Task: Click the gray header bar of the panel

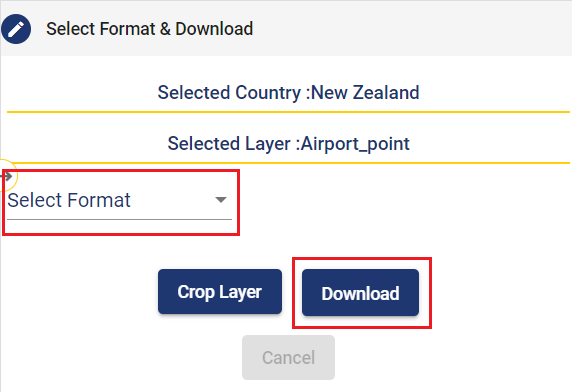Action: click(286, 28)
